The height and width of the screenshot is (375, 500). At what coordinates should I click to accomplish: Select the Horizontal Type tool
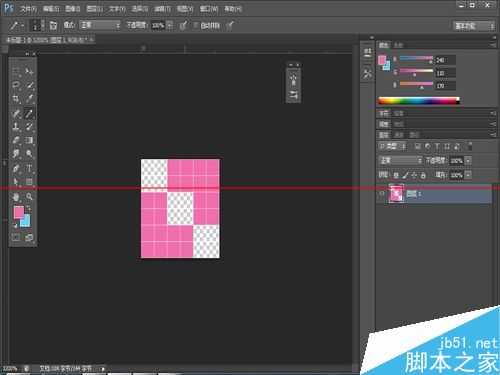coord(29,168)
